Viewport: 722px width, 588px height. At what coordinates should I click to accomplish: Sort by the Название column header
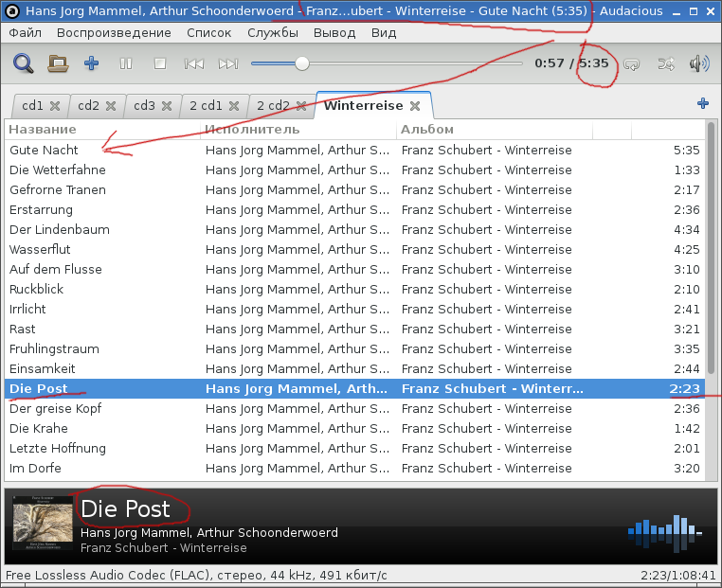click(102, 130)
